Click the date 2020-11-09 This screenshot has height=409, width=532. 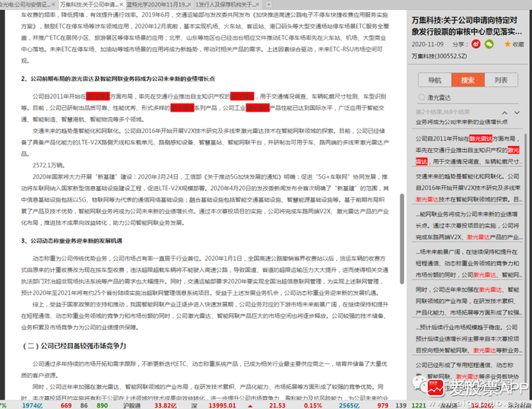point(427,44)
